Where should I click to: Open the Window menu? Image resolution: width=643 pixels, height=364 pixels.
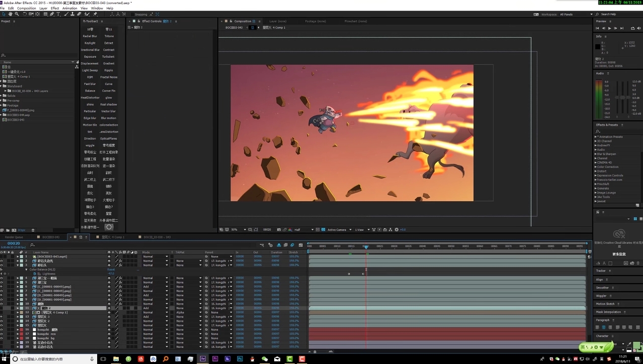(x=97, y=8)
